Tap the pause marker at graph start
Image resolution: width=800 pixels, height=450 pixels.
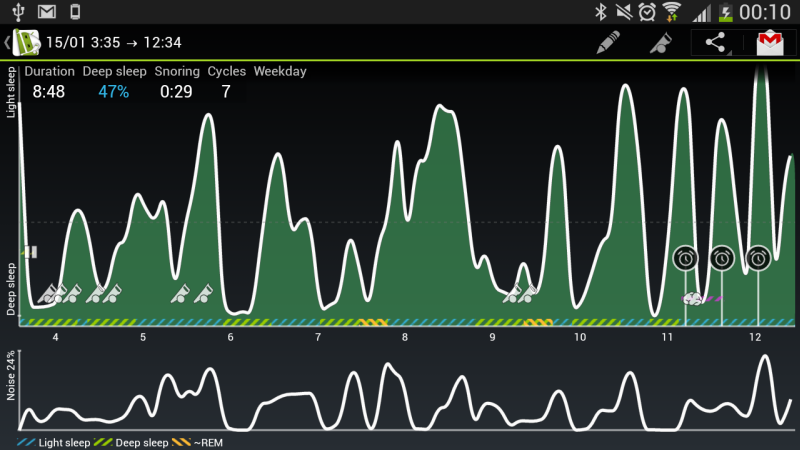point(30,253)
